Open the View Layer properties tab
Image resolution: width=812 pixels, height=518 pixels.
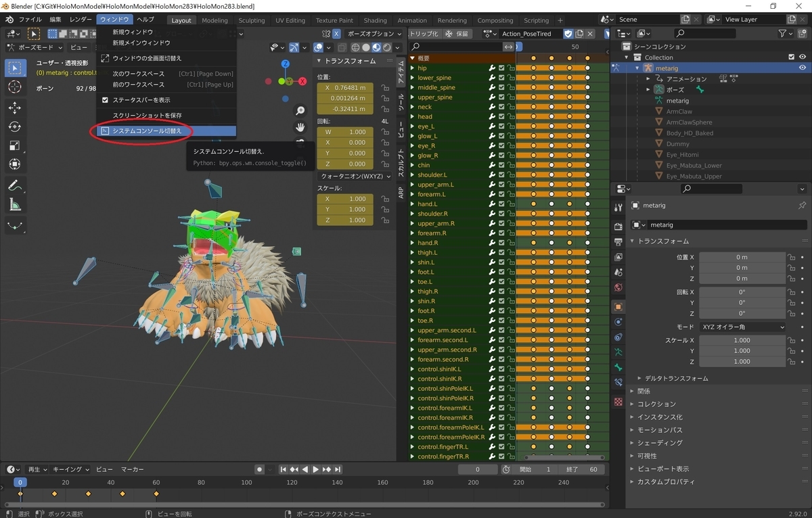[618, 257]
